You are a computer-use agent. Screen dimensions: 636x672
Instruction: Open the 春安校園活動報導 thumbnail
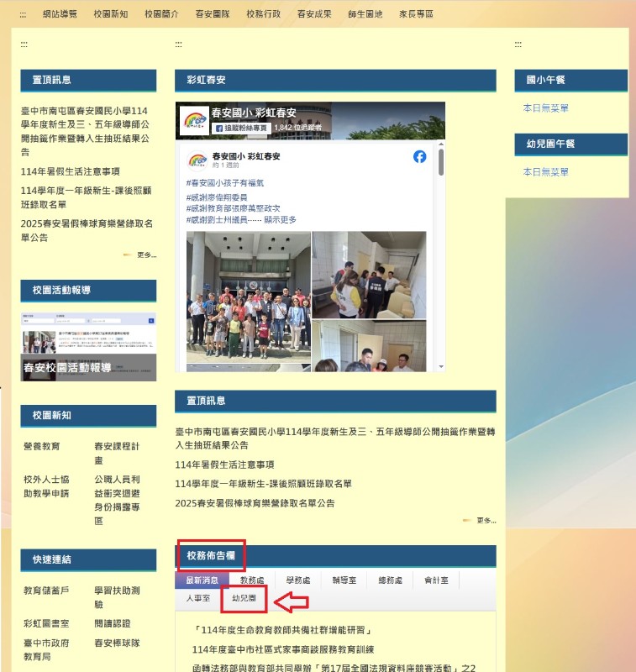point(88,347)
